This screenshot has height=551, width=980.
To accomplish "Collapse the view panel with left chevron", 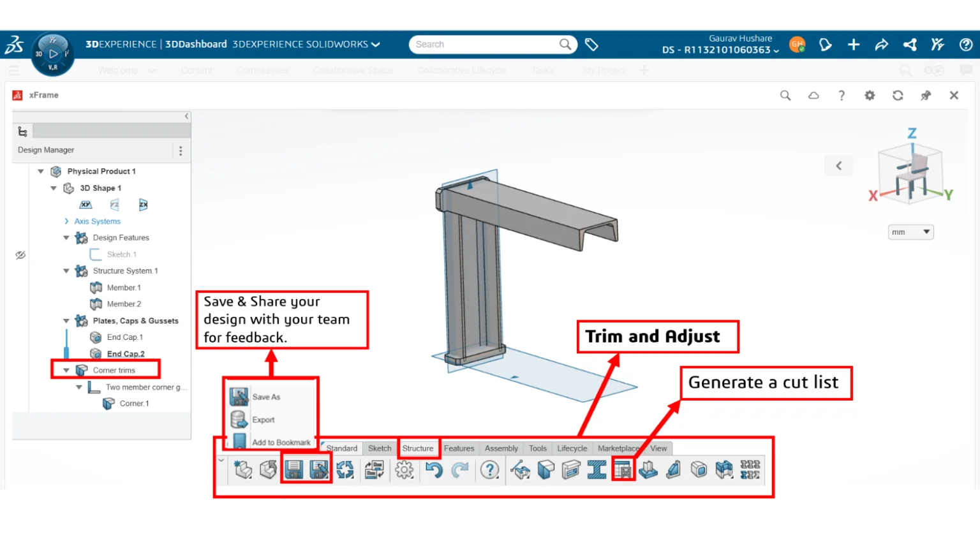I will pos(839,166).
